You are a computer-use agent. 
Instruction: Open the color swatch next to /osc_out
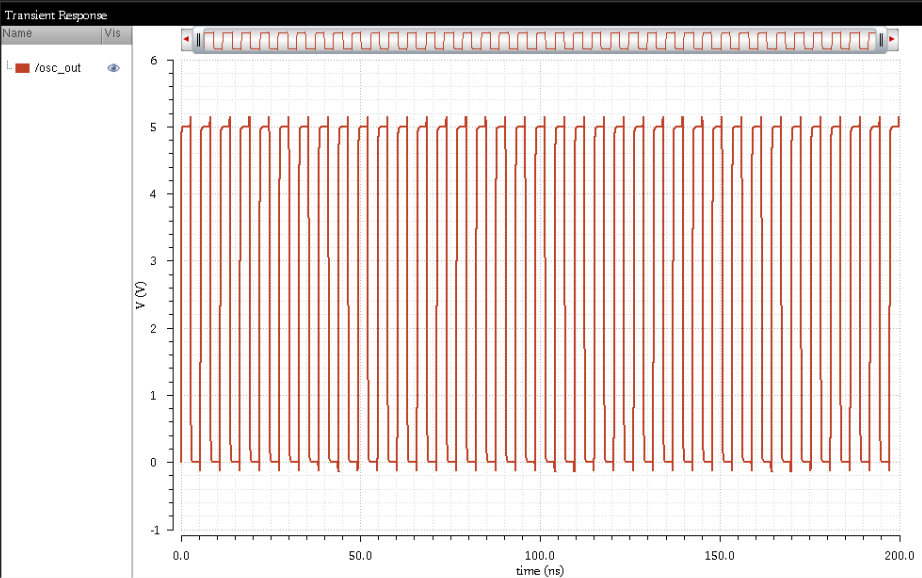pyautogui.click(x=22, y=68)
